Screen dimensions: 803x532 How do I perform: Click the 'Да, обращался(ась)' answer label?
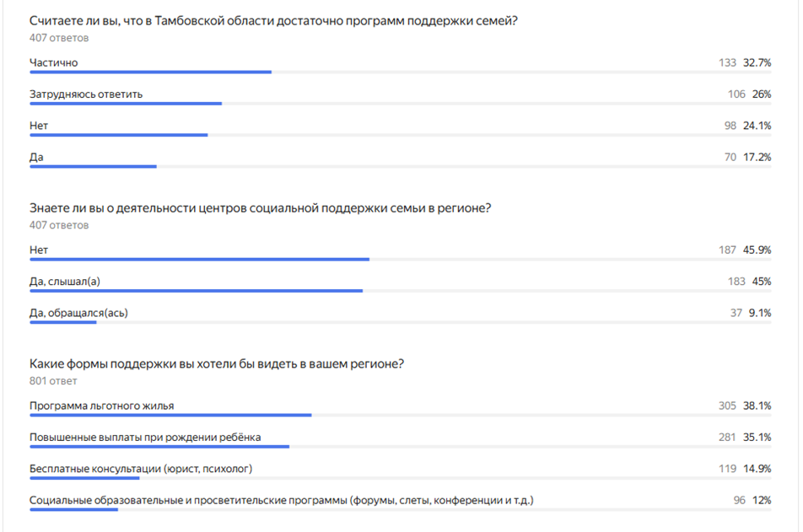(78, 313)
